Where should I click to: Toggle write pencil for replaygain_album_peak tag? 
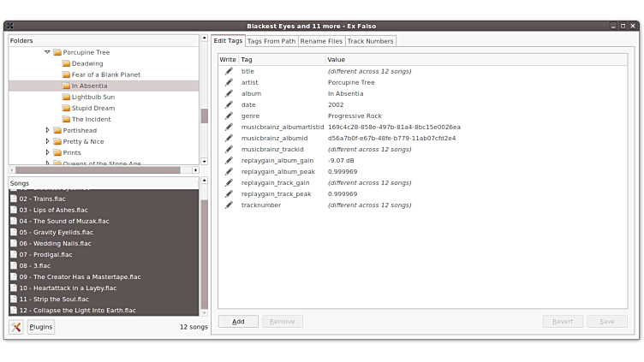229,171
